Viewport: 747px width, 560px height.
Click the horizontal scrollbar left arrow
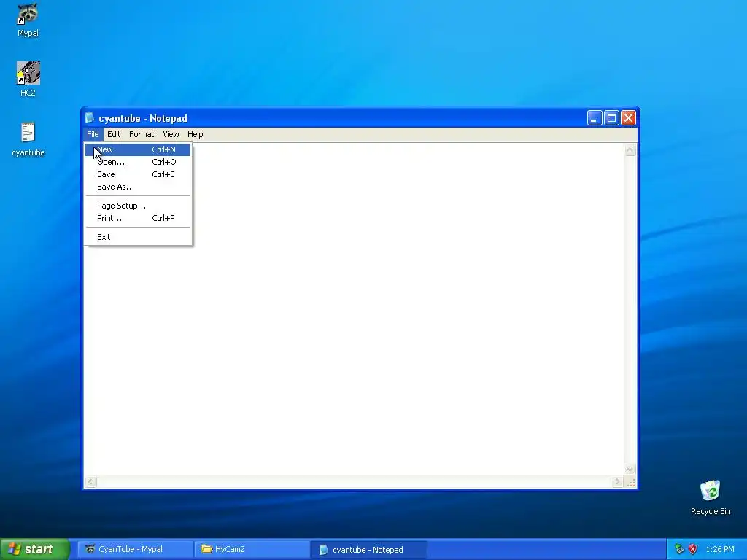90,482
